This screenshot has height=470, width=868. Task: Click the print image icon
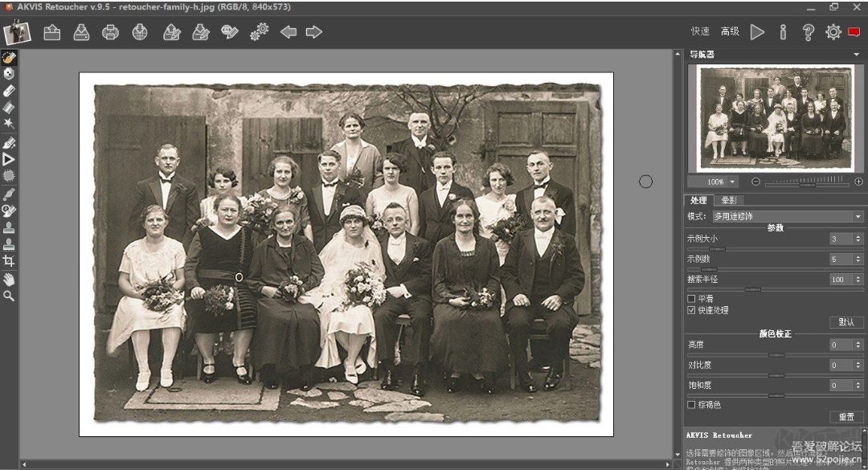click(x=110, y=32)
